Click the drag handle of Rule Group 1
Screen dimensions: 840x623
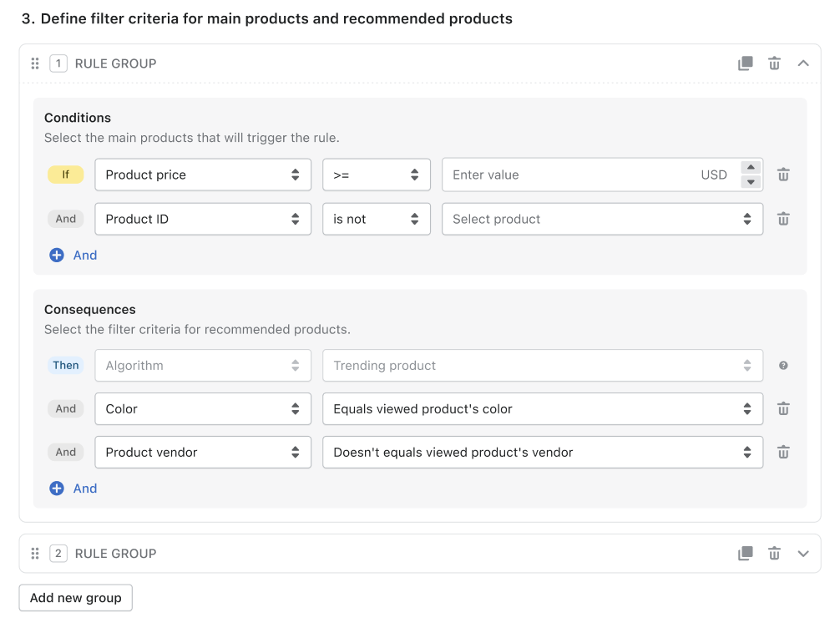tap(34, 63)
